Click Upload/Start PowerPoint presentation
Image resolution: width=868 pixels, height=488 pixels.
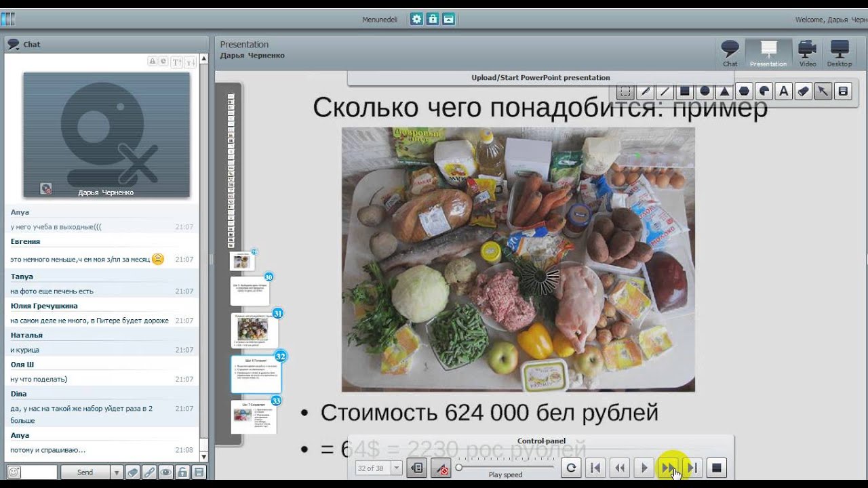pos(540,78)
